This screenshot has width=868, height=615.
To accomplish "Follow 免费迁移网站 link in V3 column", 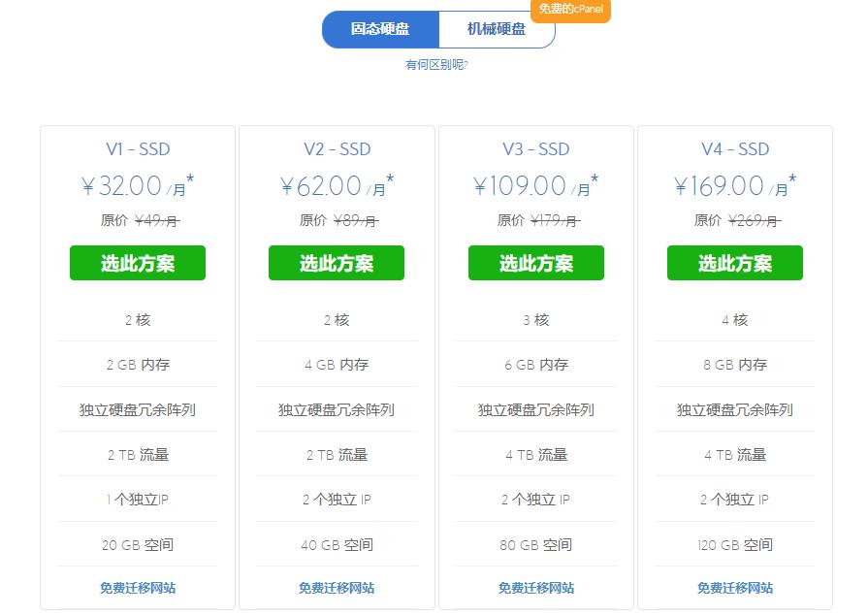I will tap(536, 588).
